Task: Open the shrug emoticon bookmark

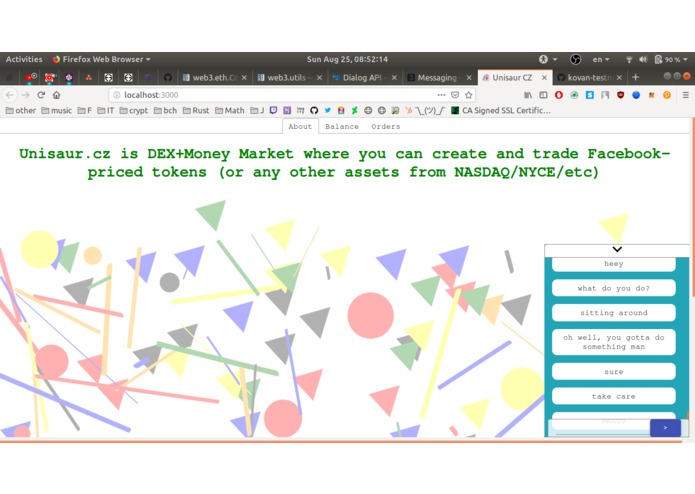Action: pos(425,110)
